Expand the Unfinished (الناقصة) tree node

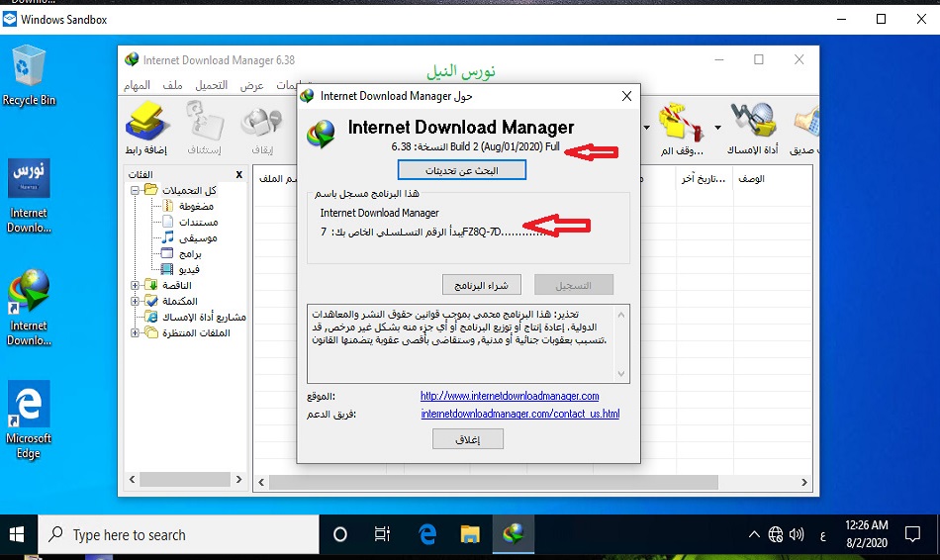point(135,285)
